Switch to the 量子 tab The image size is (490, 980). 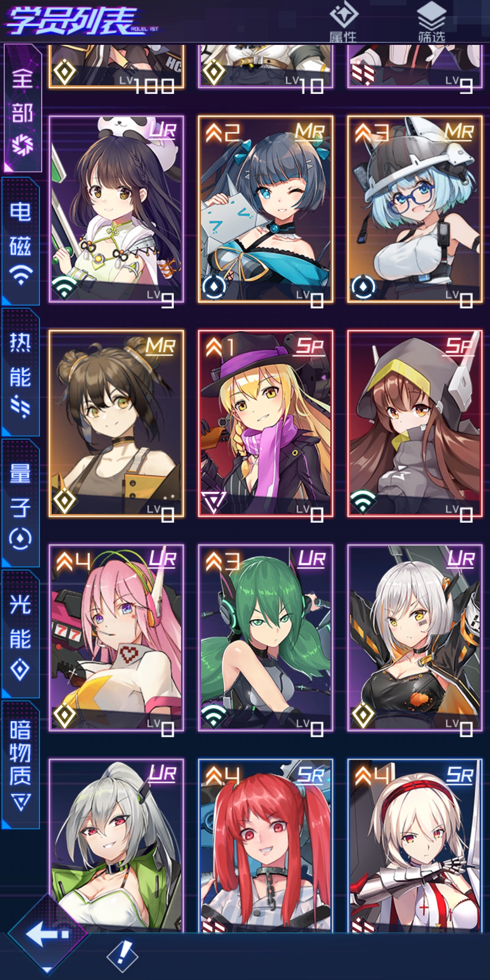[x=21, y=503]
